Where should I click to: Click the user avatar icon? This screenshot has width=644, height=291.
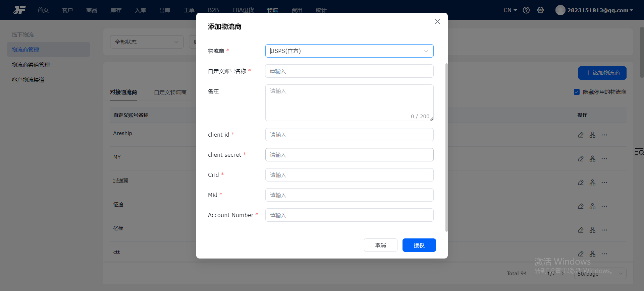[560, 10]
